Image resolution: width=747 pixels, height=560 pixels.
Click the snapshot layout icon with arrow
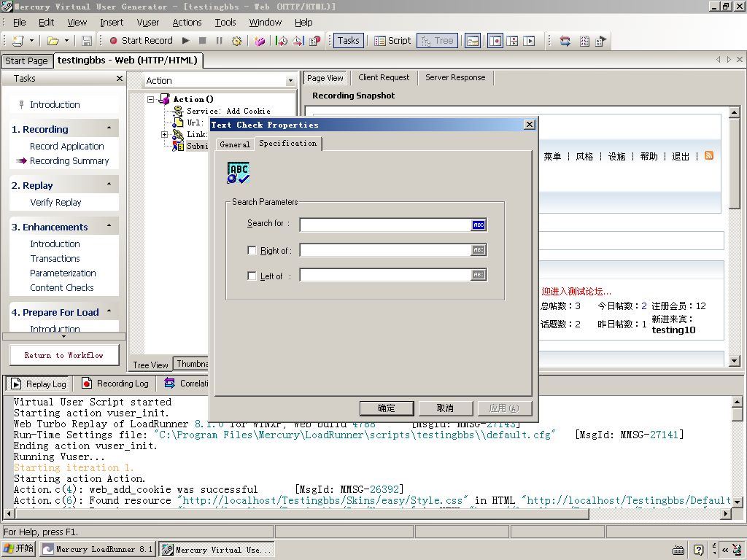530,41
